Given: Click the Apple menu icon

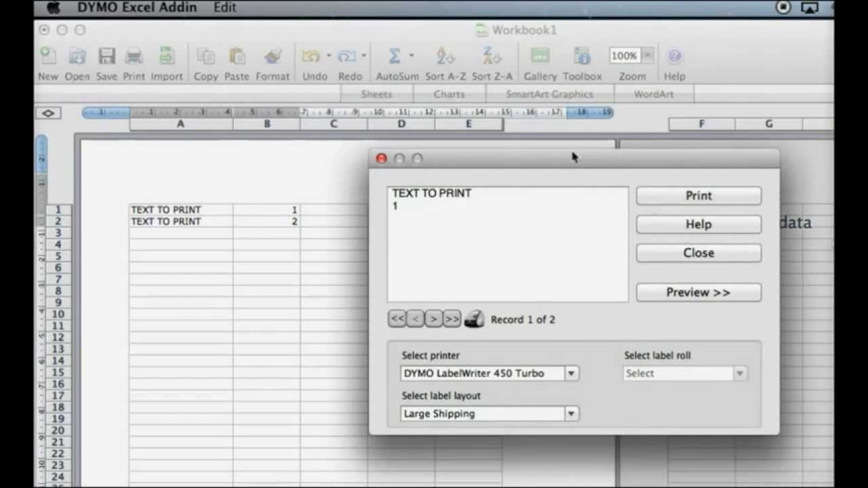Looking at the screenshot, I should [x=53, y=8].
